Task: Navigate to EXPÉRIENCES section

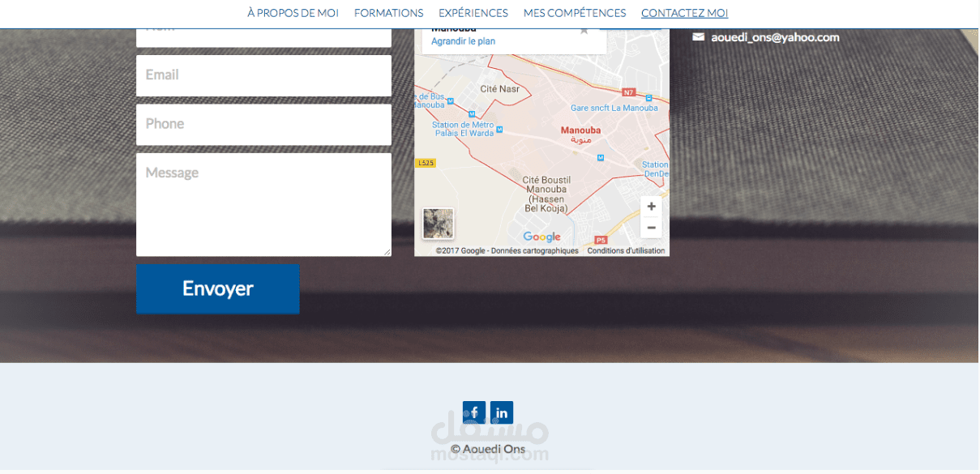Action: 473,13
